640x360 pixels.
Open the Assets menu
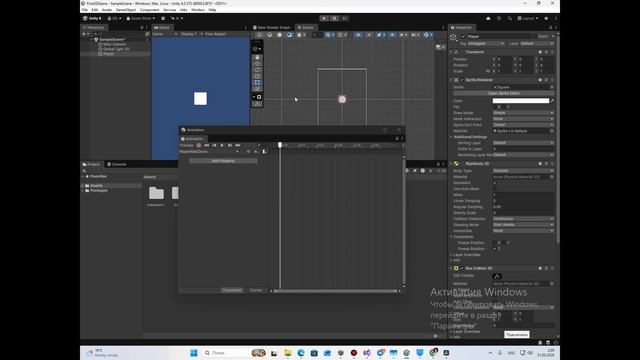107,10
